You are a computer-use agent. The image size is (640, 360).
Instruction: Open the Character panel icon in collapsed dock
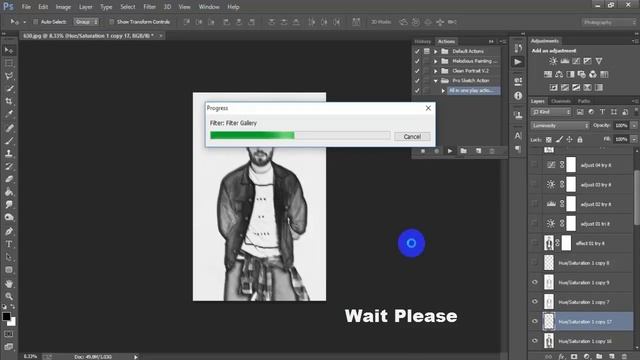click(x=518, y=135)
